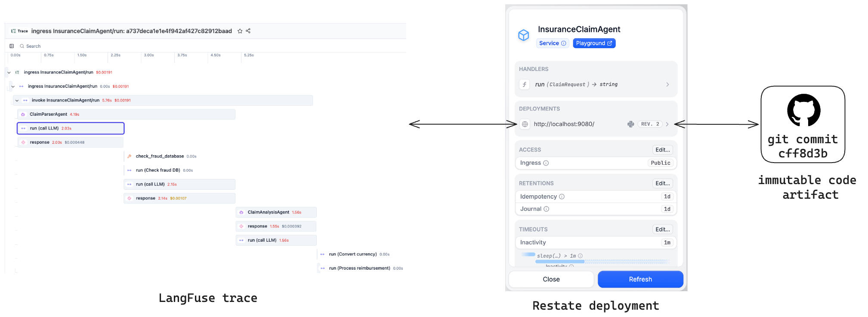This screenshot has width=868, height=317.
Task: Toggle the trace sidebar panel icon
Action: pos(12,46)
